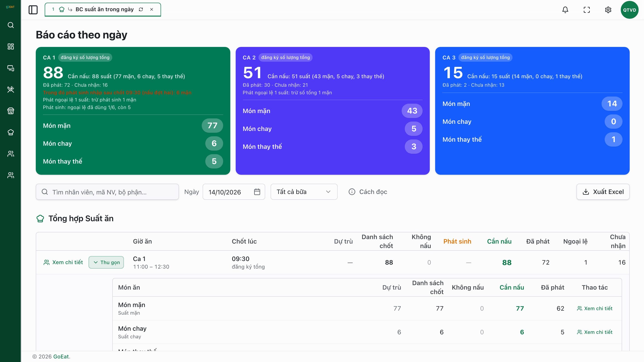
Task: Open the devices icon in sidebar
Action: pyautogui.click(x=11, y=68)
